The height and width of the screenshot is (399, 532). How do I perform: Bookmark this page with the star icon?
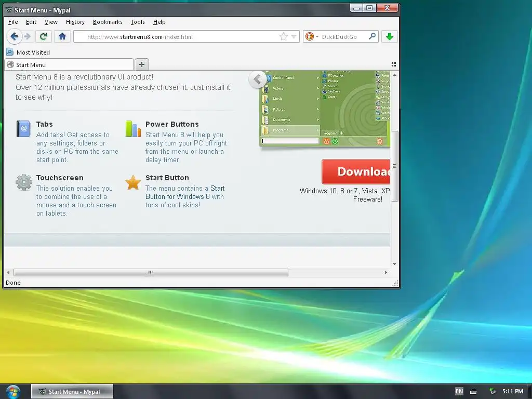click(x=284, y=37)
